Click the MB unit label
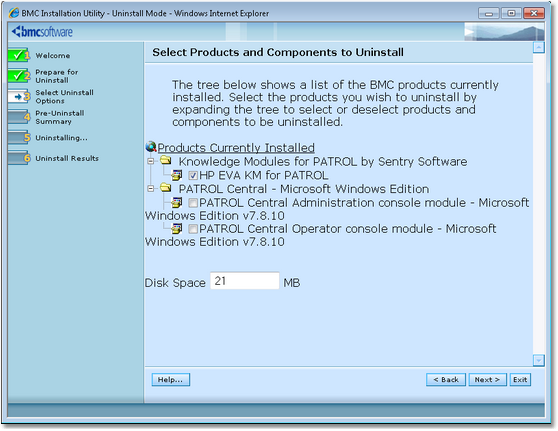This screenshot has height=431, width=558. [292, 283]
